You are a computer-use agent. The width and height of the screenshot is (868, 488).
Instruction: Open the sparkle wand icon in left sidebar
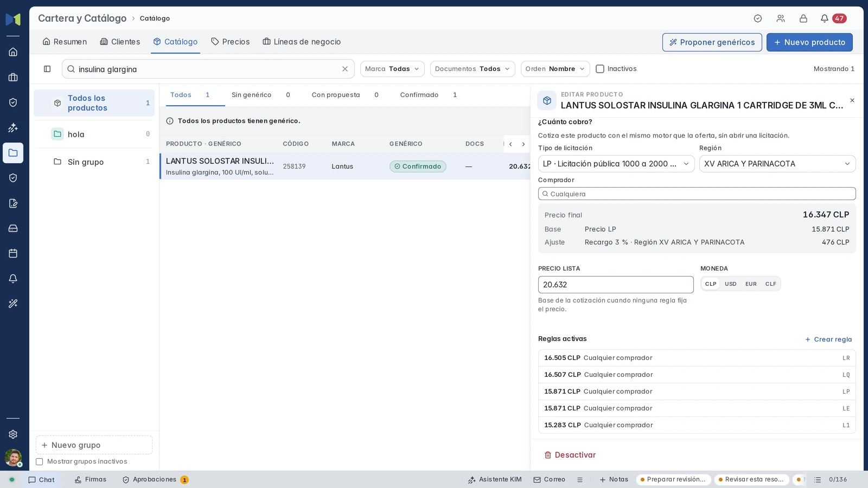tap(13, 128)
